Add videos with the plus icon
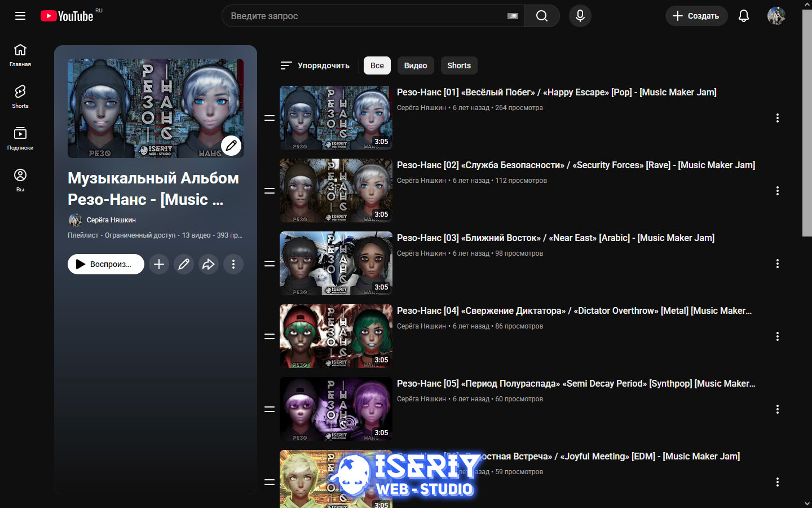Image resolution: width=812 pixels, height=508 pixels. pyautogui.click(x=159, y=264)
